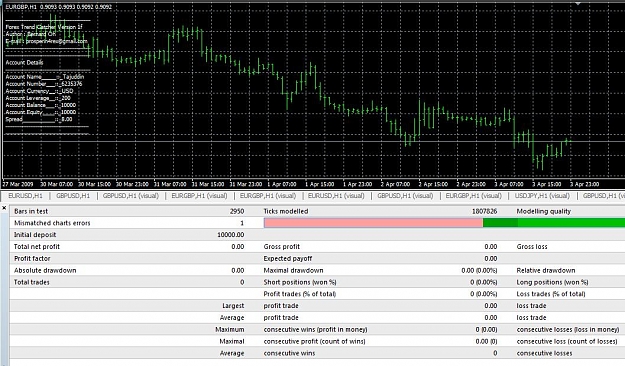Click the 10000.00 deposit value
This screenshot has height=366, width=625.
coord(231,235)
